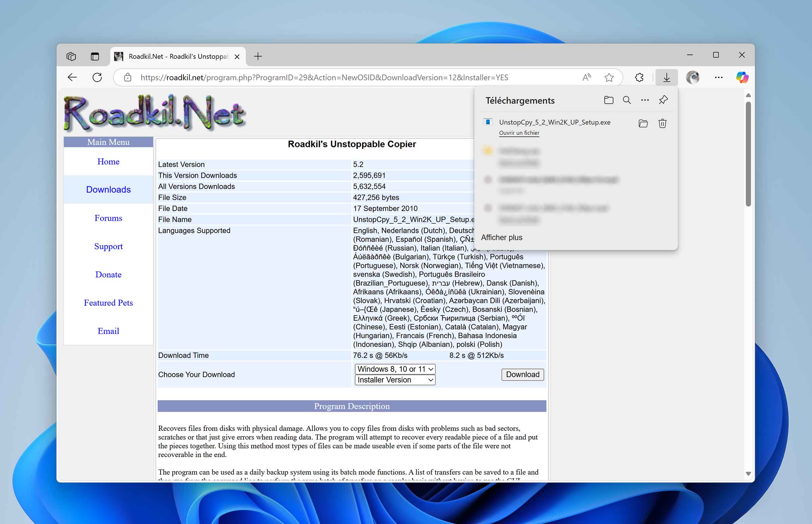Click the 76.2 s @ 56Kb/s value
The width and height of the screenshot is (812, 524).
[x=380, y=355]
